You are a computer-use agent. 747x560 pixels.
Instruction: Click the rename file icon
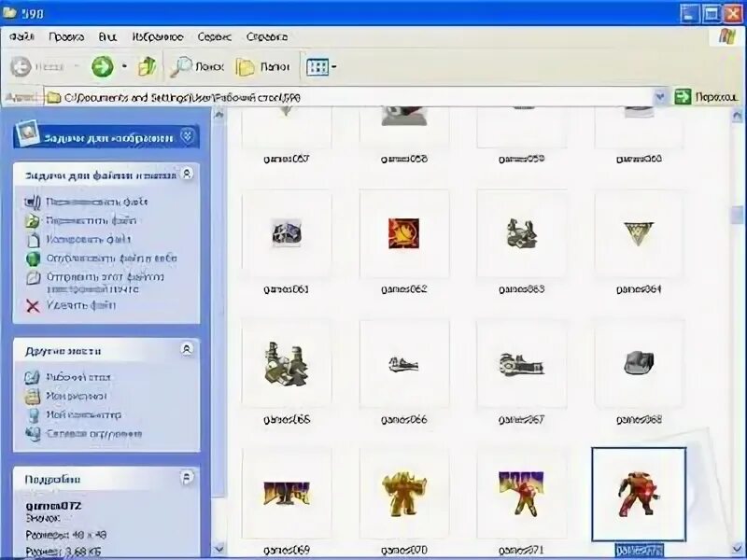point(33,203)
